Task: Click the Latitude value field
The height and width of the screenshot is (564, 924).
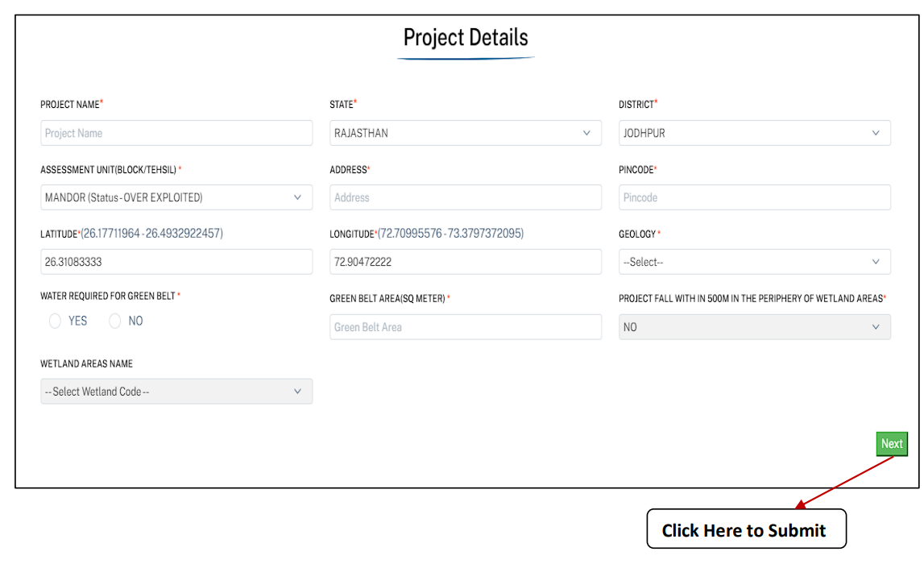Action: [x=176, y=262]
